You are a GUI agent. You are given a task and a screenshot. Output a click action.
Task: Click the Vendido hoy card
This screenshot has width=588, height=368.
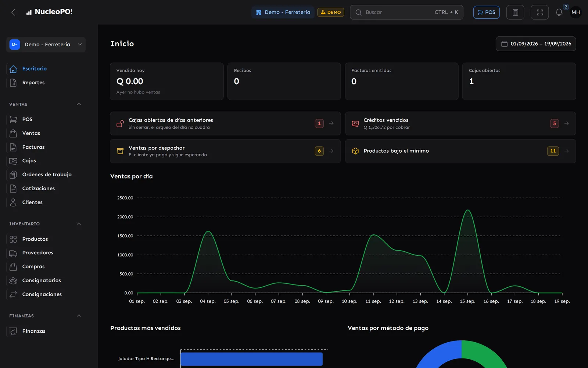(x=167, y=81)
